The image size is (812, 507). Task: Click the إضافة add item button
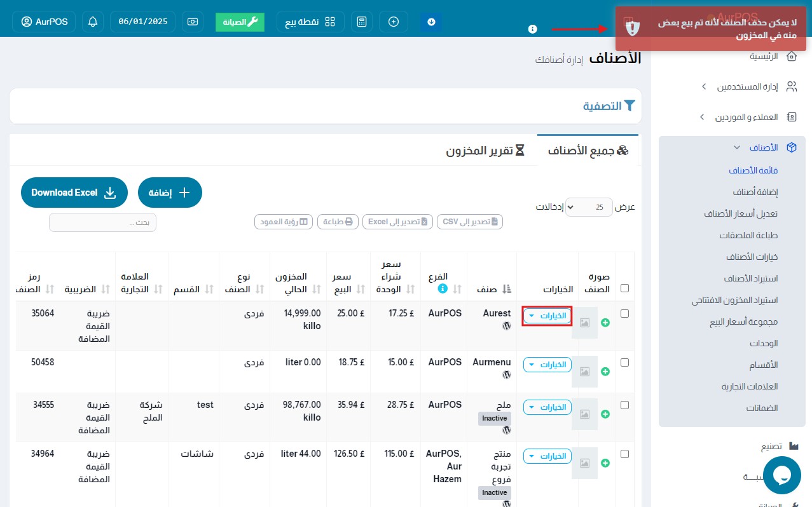click(x=170, y=193)
